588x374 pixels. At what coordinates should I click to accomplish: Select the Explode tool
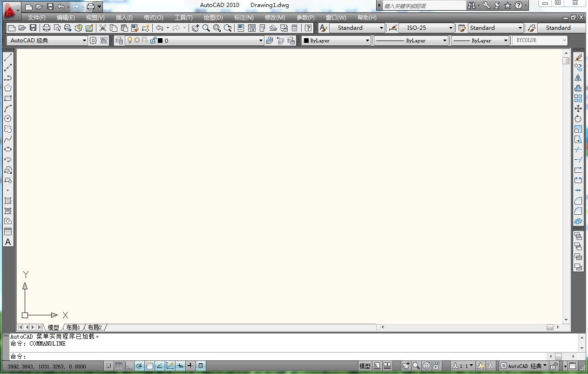click(578, 221)
